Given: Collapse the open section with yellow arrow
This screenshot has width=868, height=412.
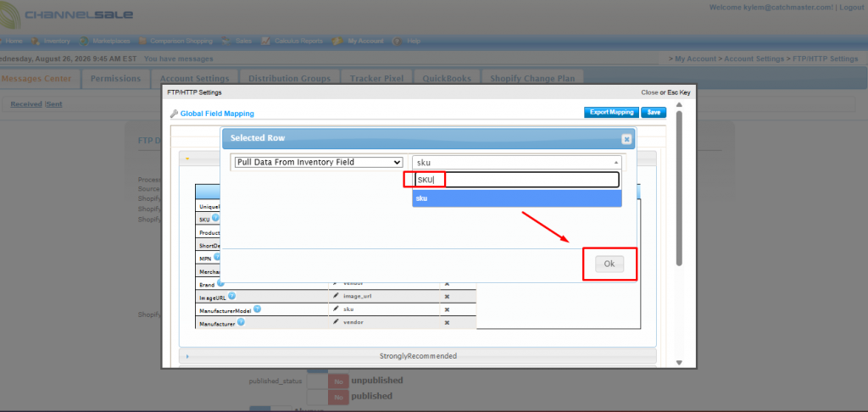Looking at the screenshot, I should pos(187,159).
